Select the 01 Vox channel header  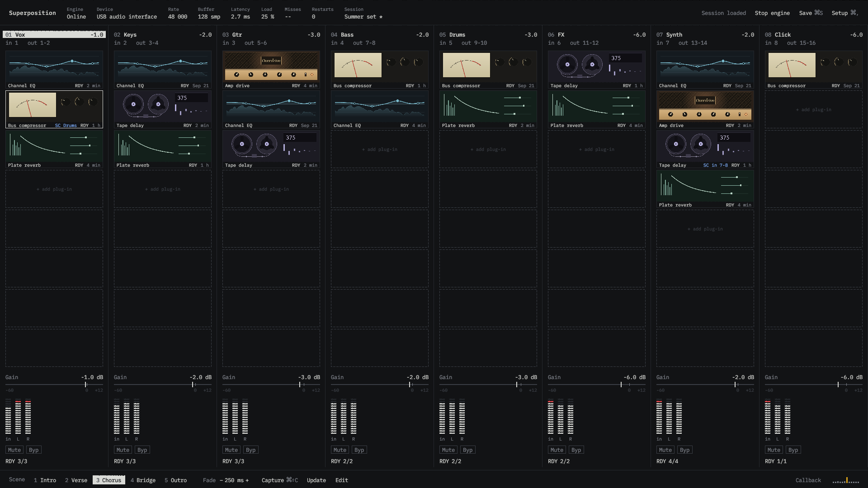[54, 35]
